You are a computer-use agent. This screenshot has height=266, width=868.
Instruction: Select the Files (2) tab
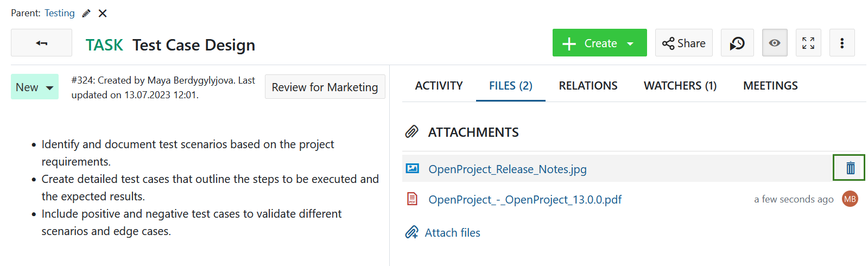510,86
